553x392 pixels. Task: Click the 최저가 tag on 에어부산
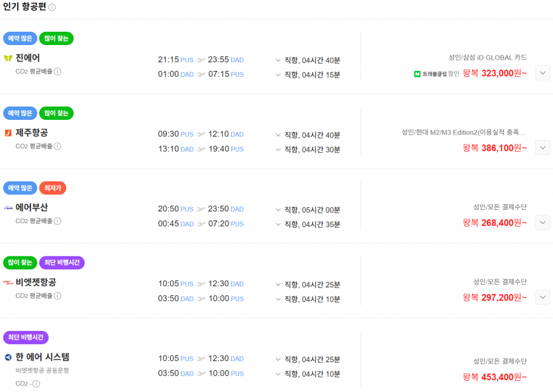(x=52, y=188)
